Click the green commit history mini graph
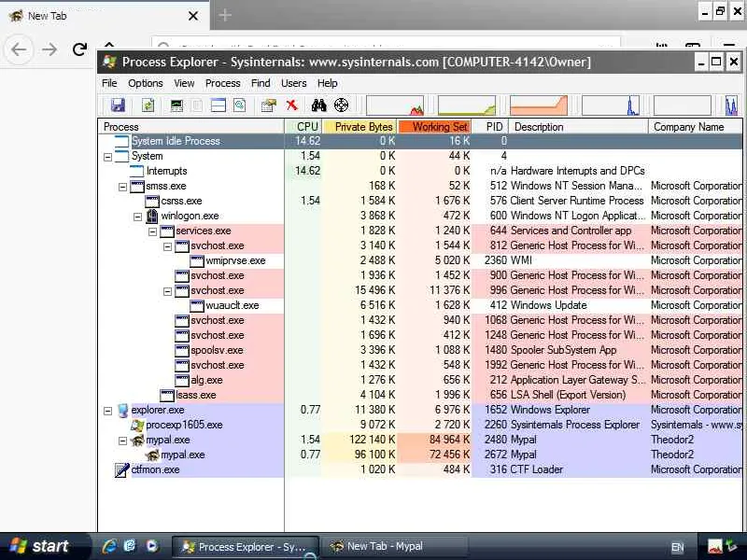The height and width of the screenshot is (560, 747). 466,105
